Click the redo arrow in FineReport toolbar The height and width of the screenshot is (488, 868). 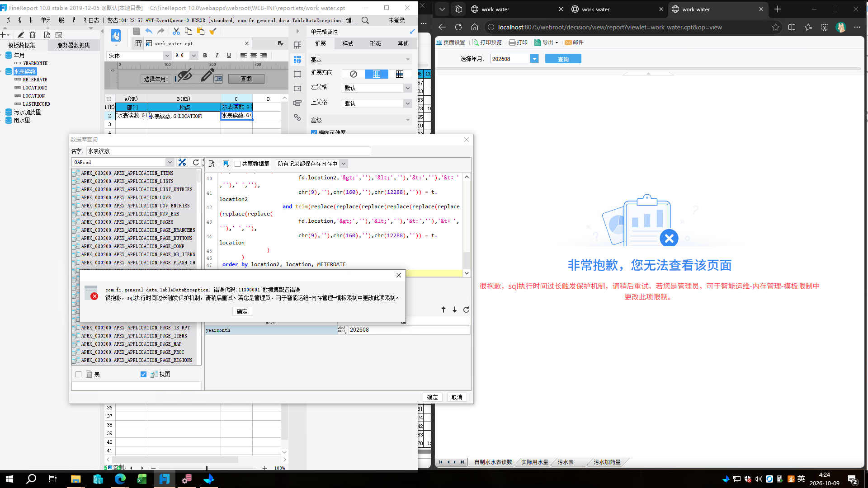pos(161,31)
